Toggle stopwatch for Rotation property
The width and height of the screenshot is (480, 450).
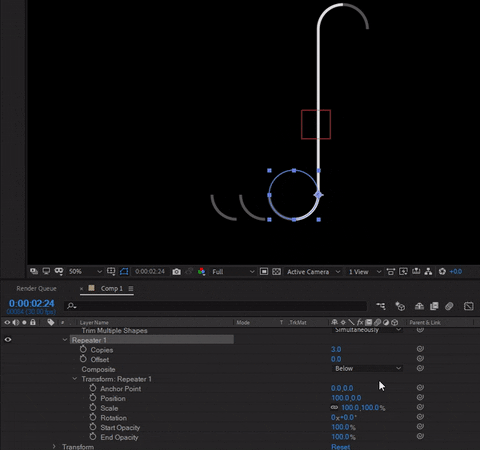tap(93, 417)
